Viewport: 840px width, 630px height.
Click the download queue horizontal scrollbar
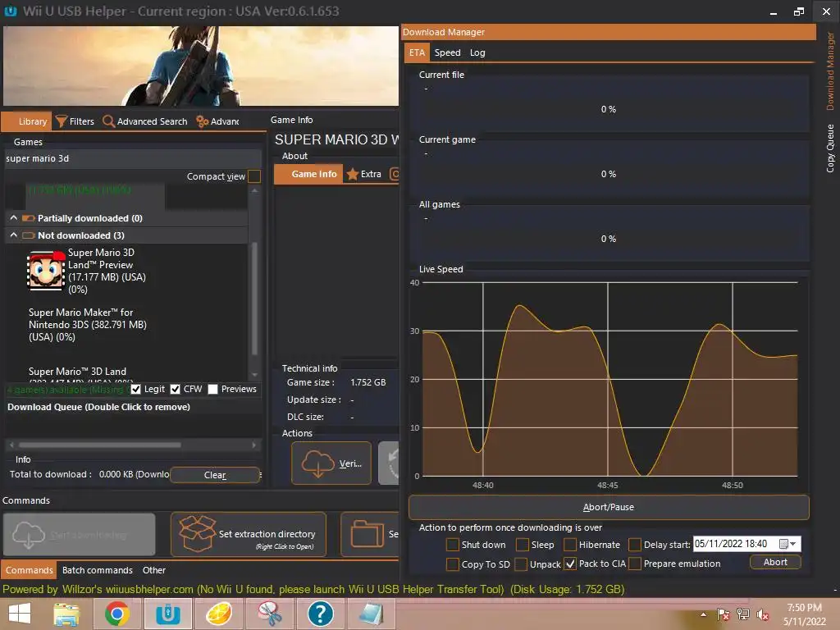point(99,445)
